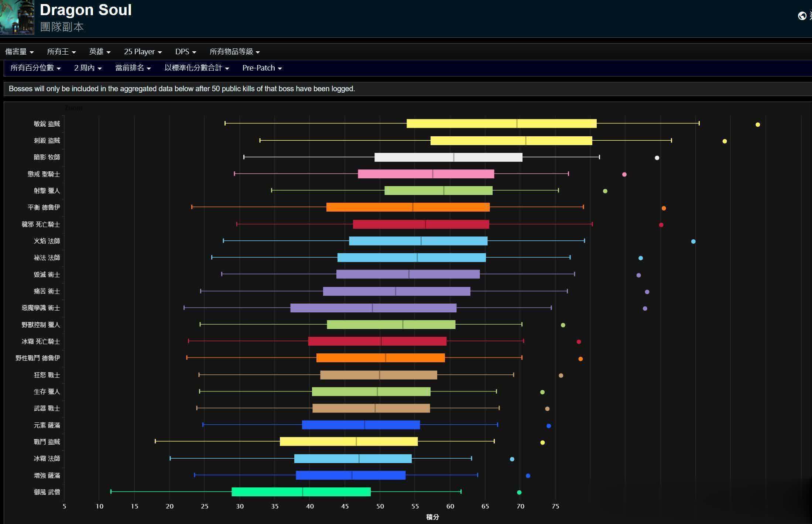Click the globe icon in header
This screenshot has width=812, height=524.
tap(802, 16)
